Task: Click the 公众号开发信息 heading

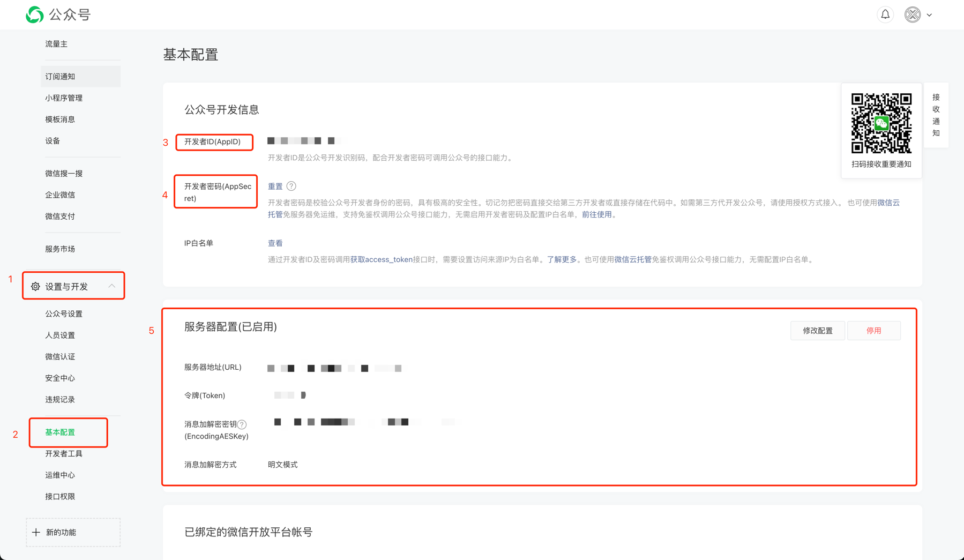Action: 222,110
